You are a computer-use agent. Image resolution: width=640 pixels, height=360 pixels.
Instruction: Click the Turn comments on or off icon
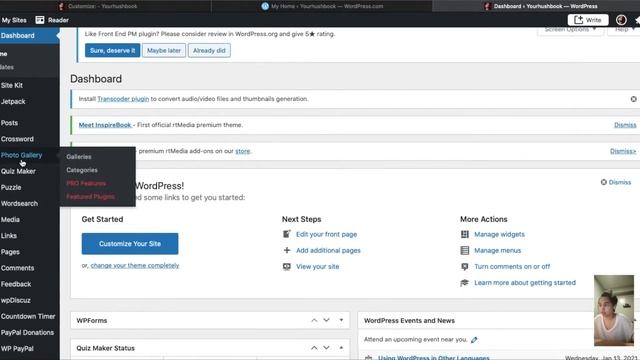click(x=464, y=267)
